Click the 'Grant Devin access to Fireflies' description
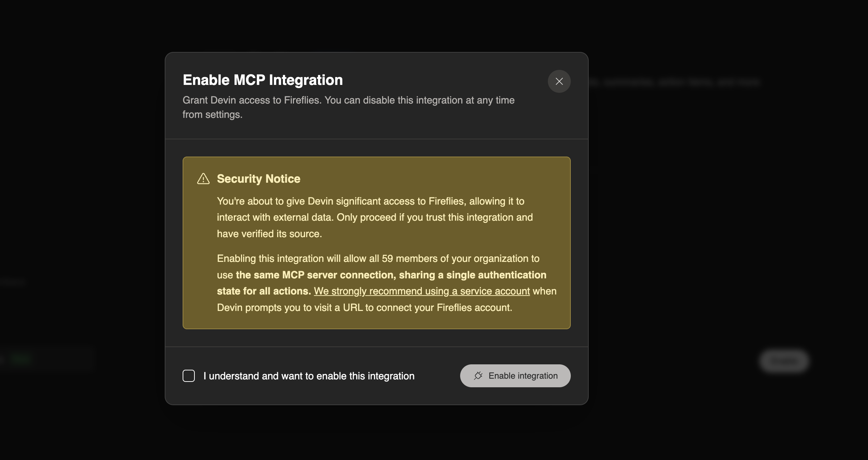 (348, 100)
